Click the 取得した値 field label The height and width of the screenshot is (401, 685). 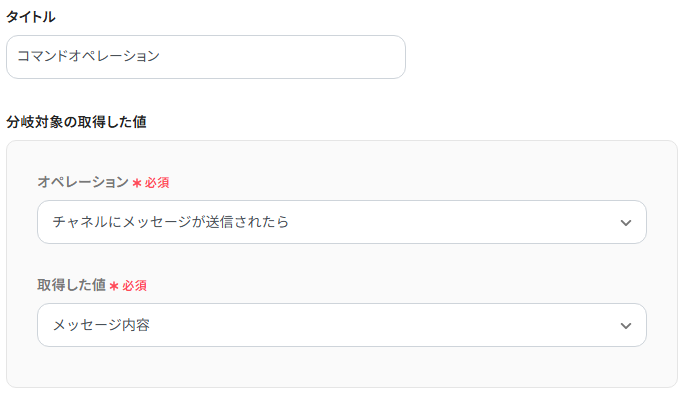click(71, 285)
